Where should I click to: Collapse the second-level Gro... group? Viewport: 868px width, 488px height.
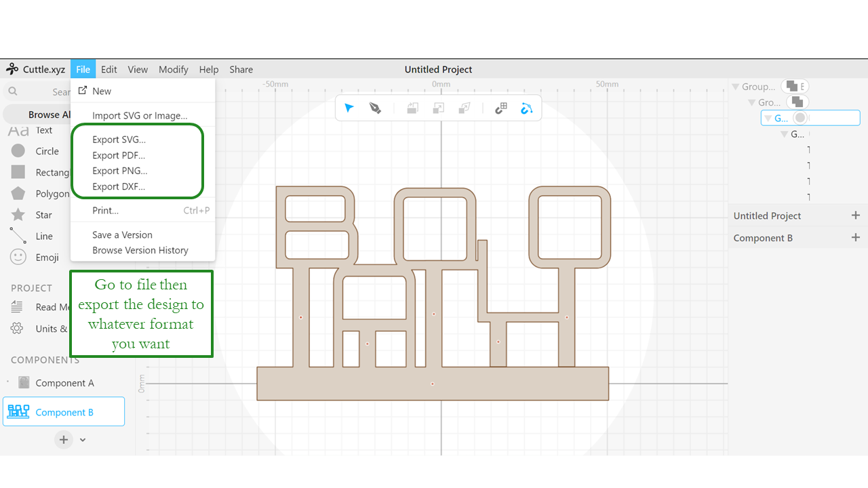(751, 102)
